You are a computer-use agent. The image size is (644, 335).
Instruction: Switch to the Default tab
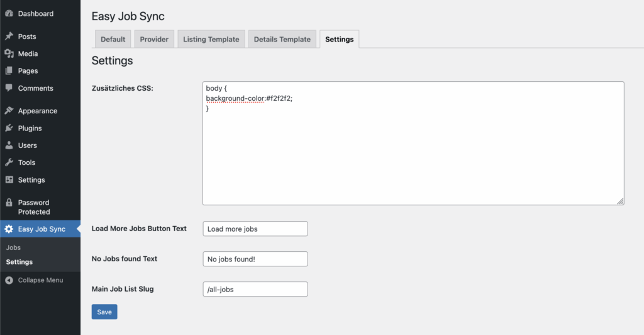click(x=113, y=39)
